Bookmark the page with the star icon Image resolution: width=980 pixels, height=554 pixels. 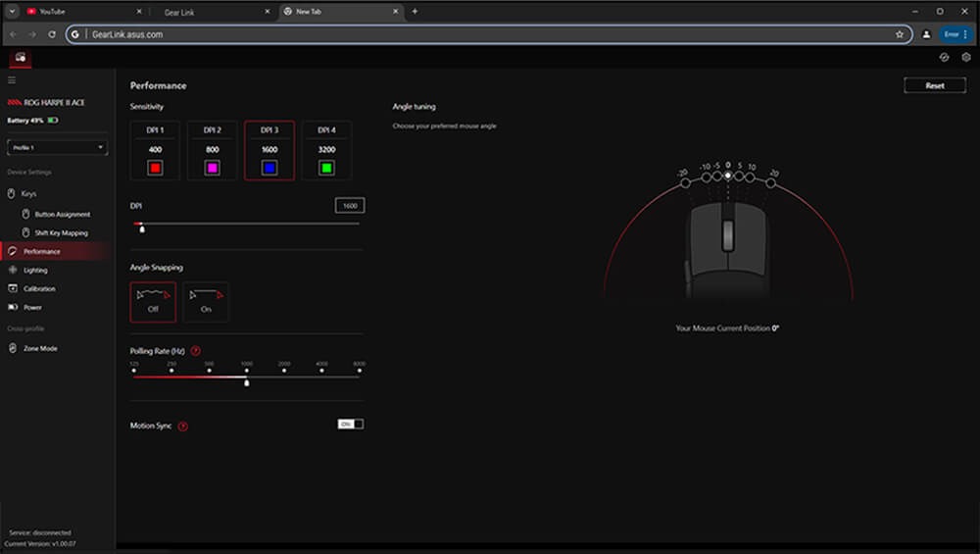899,34
